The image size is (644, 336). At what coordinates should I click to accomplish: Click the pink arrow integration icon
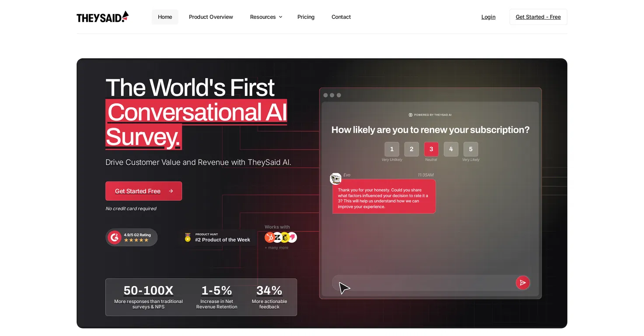click(x=292, y=237)
